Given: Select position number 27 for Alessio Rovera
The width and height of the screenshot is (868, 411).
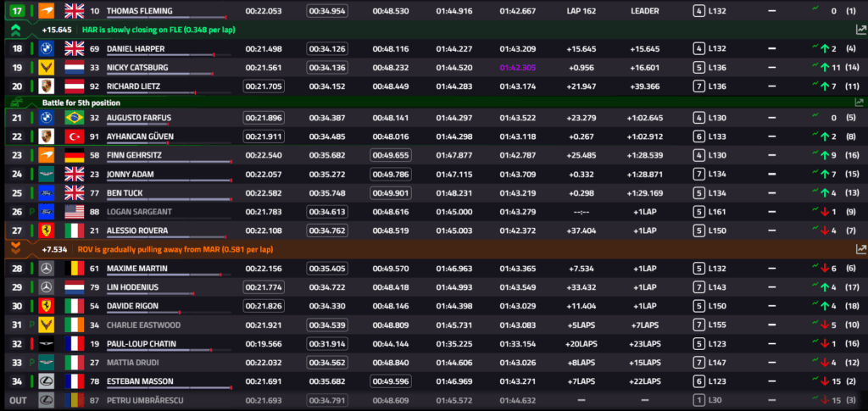Looking at the screenshot, I should [17, 230].
